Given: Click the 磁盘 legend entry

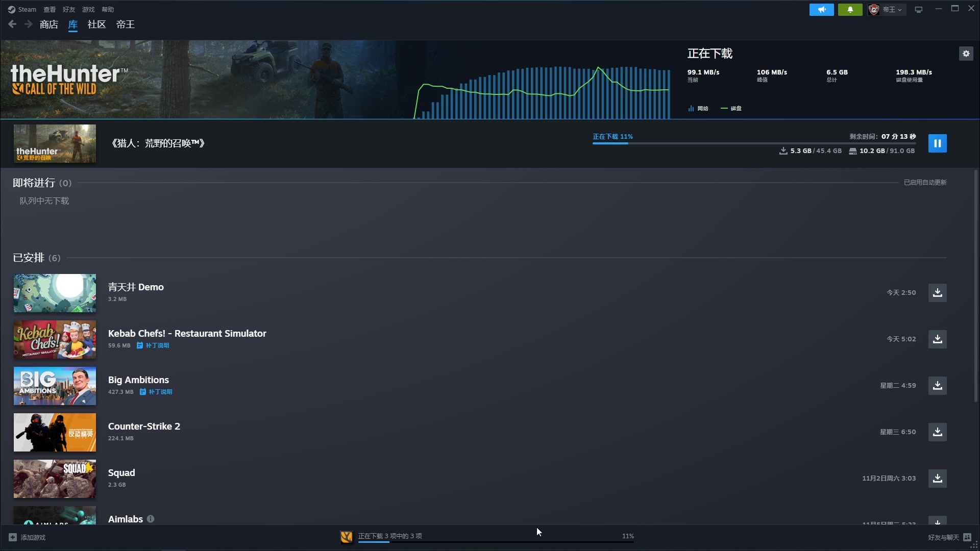Looking at the screenshot, I should (731, 108).
